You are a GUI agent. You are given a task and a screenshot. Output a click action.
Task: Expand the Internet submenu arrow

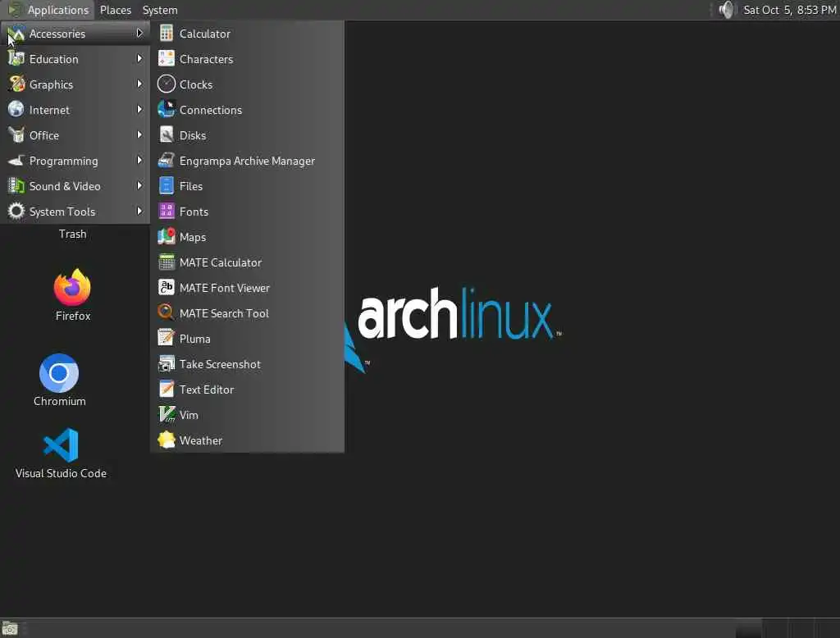click(x=139, y=109)
